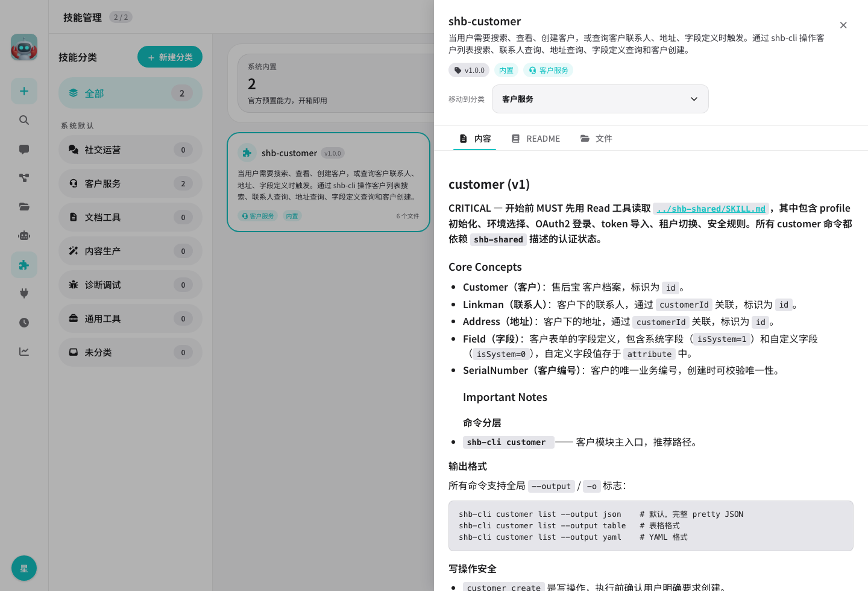Viewport: 868px width, 591px height.
Task: Select the 内容生产 category
Action: click(x=130, y=251)
